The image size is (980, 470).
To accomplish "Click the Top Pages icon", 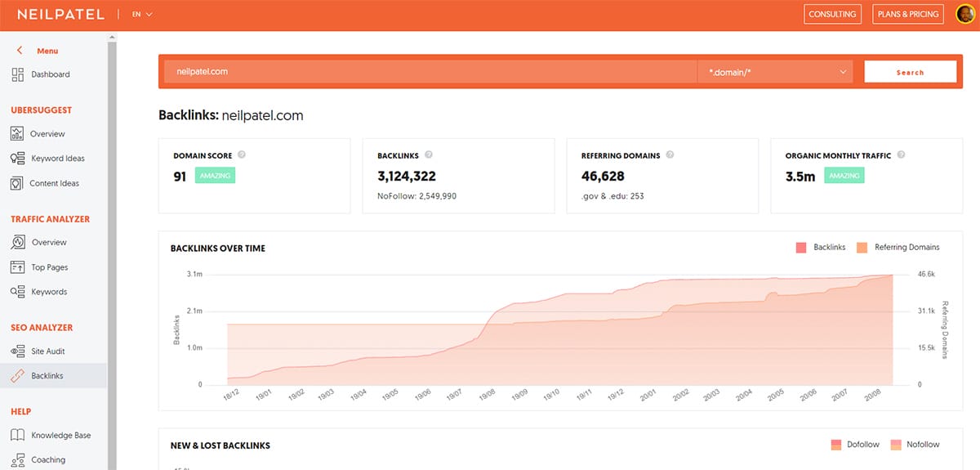I will point(18,267).
